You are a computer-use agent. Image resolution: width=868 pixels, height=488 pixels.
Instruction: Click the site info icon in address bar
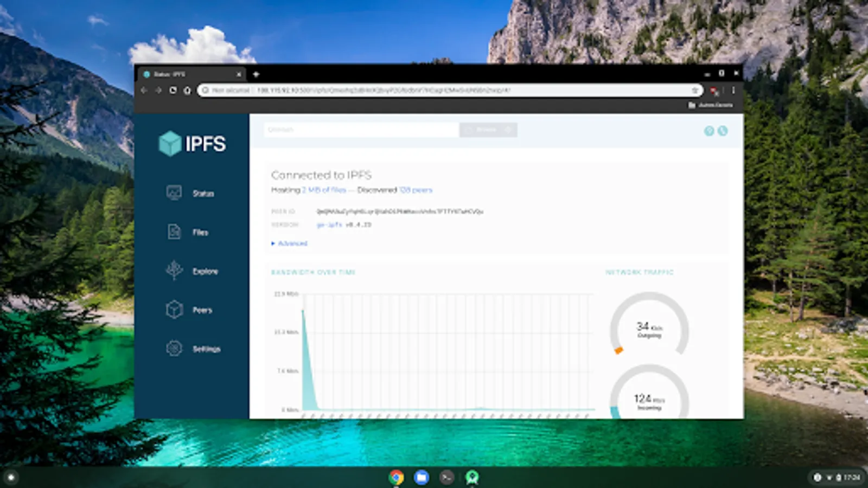coord(205,90)
